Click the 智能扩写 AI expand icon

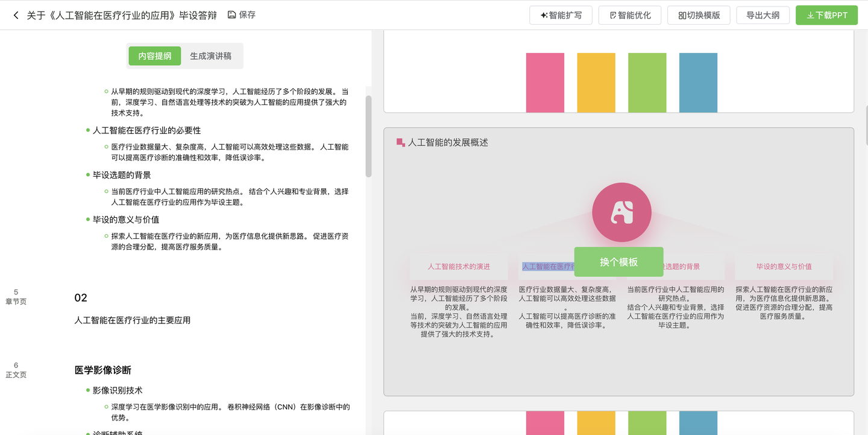pyautogui.click(x=544, y=15)
